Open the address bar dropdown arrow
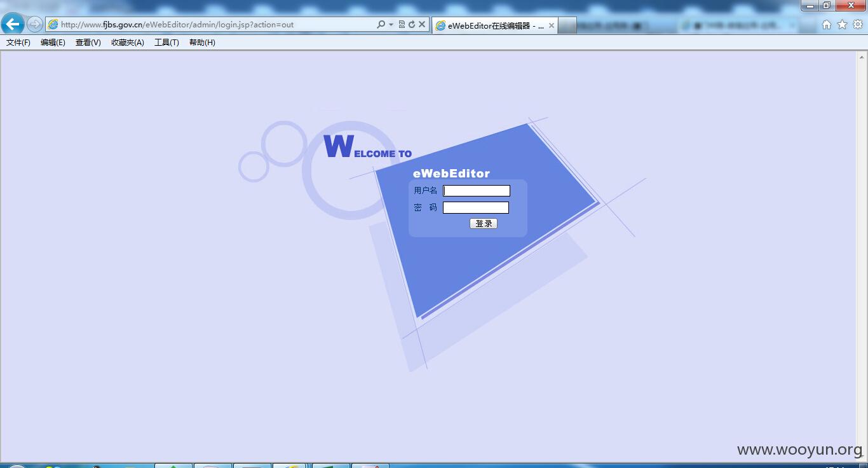 (x=391, y=24)
